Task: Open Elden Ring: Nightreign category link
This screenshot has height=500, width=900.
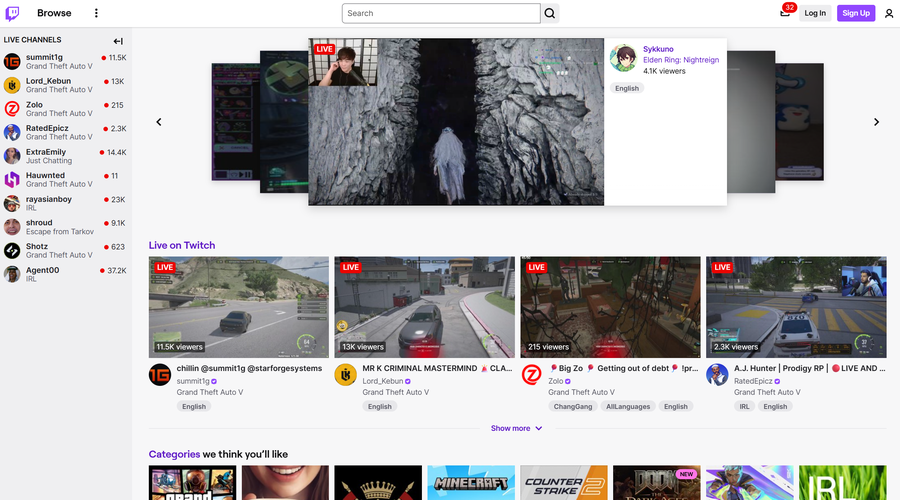Action: coord(681,60)
